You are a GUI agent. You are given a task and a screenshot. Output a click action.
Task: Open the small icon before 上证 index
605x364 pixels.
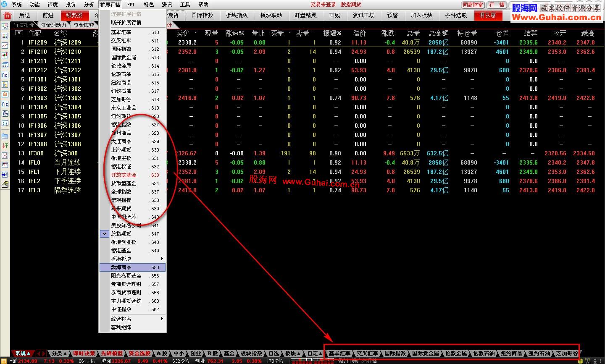[x=4, y=361]
